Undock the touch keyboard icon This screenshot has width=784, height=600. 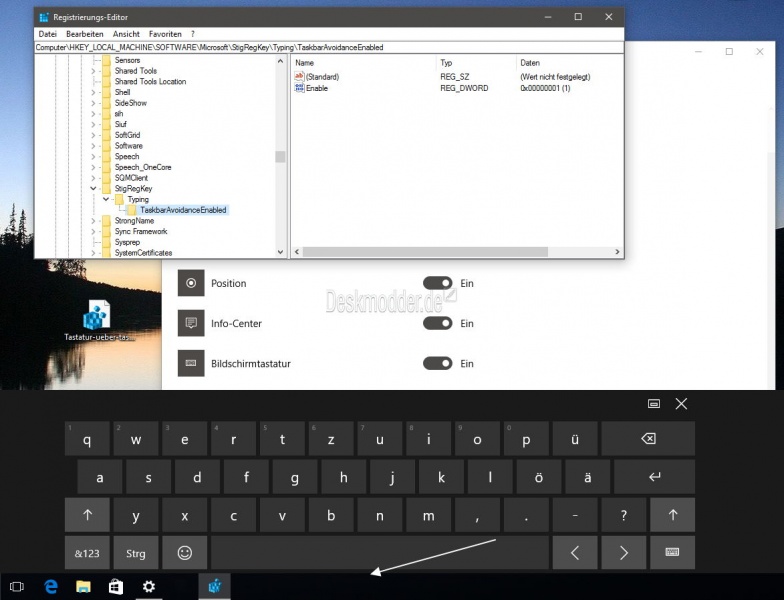tap(653, 404)
